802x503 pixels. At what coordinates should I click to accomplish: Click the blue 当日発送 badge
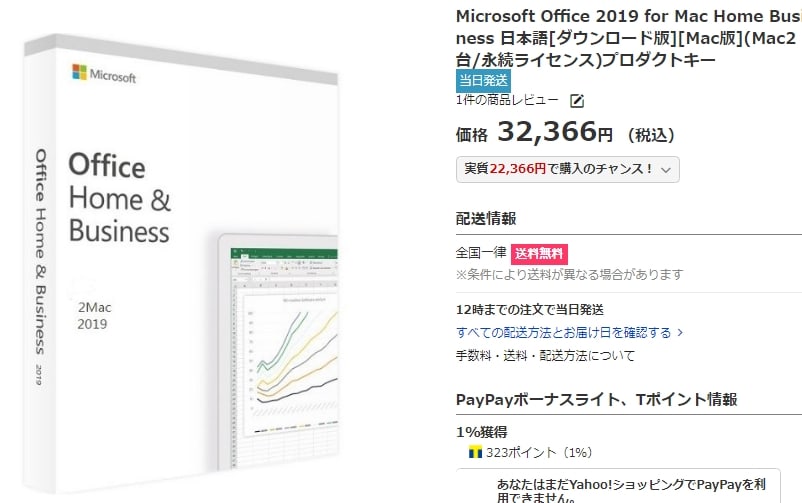[483, 82]
